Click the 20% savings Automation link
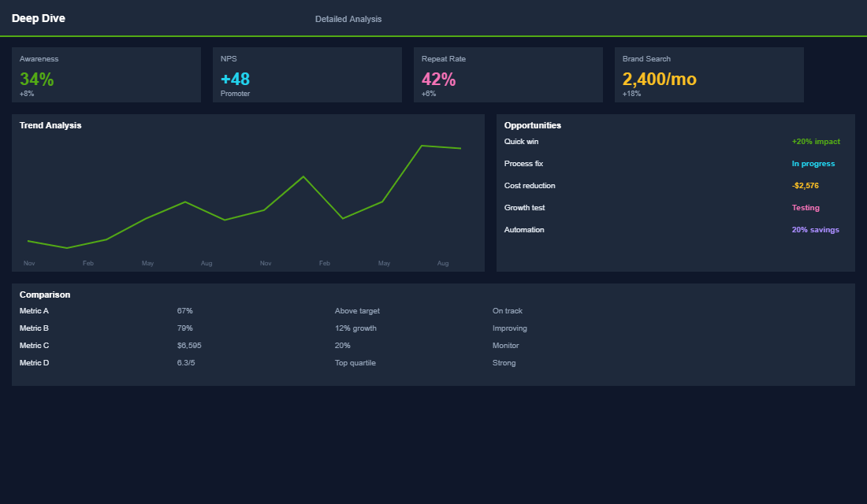Viewport: 867px width, 504px height. point(816,229)
